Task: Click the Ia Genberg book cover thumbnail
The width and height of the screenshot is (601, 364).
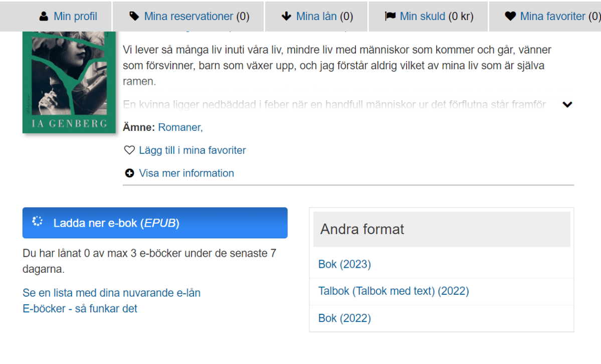Action: tap(69, 82)
